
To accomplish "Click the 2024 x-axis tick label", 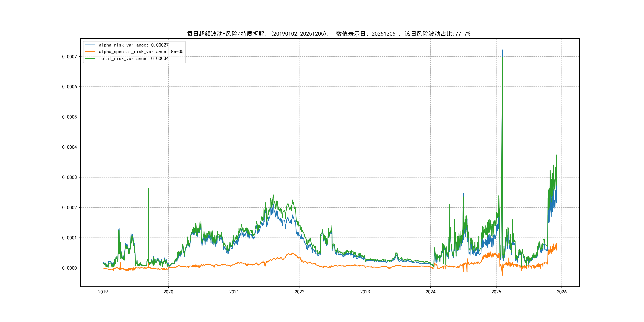I will (431, 292).
